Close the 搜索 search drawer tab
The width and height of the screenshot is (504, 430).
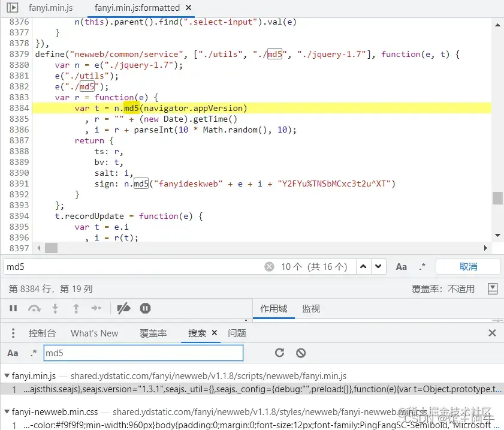click(x=215, y=333)
